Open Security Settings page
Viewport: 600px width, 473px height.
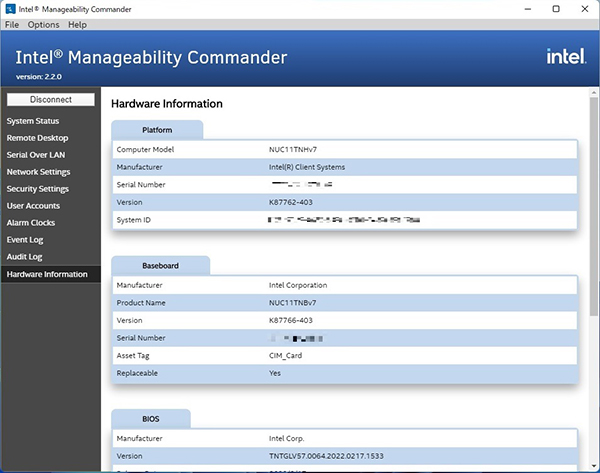point(38,189)
